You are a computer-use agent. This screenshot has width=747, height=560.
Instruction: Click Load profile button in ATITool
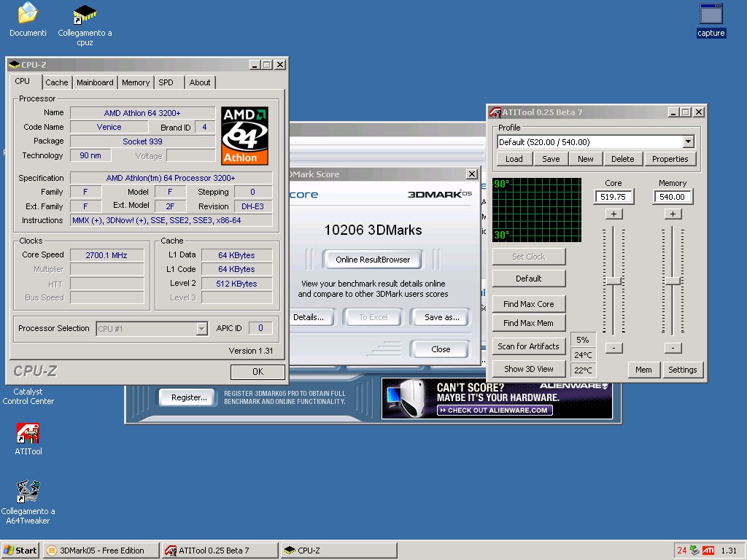[x=514, y=159]
